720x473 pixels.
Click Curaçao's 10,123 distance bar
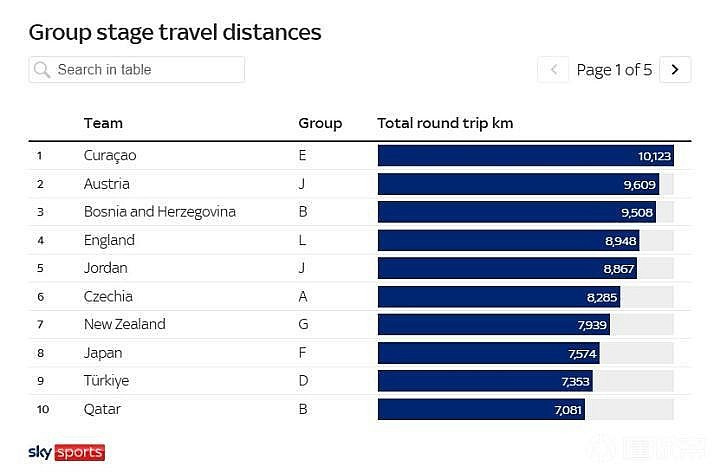tap(526, 156)
